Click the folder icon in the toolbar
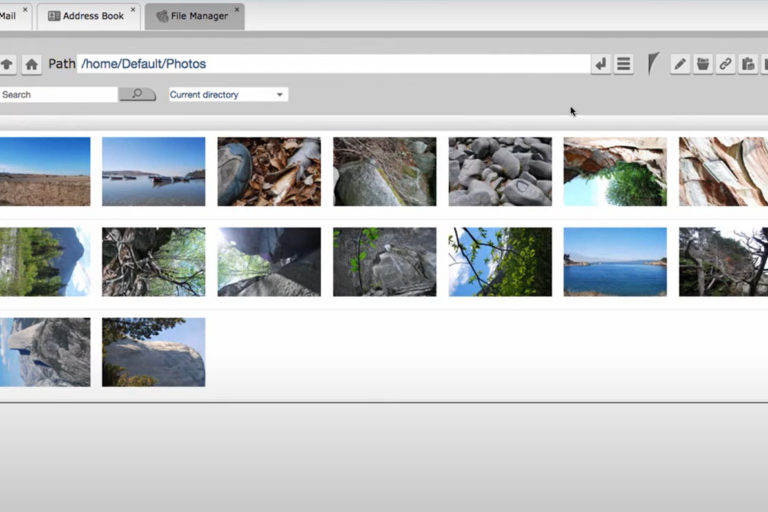 703,64
